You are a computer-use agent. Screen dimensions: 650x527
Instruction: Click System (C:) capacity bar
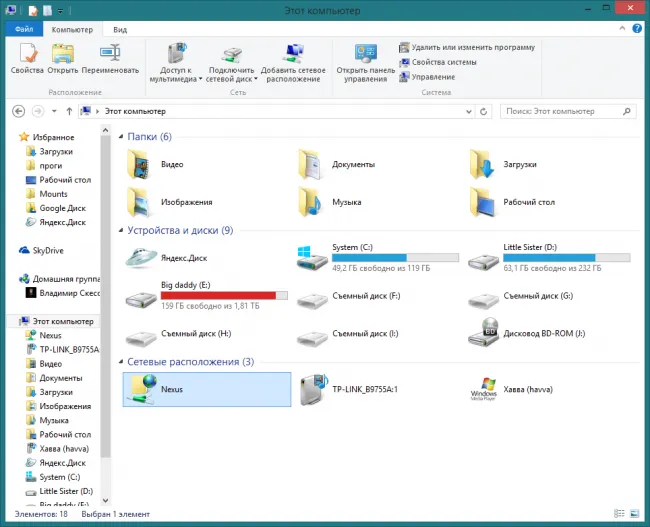[x=395, y=257]
